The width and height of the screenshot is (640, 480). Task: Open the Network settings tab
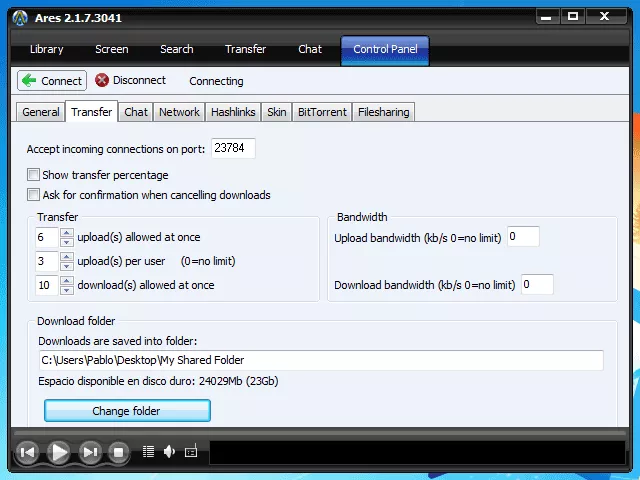(x=179, y=112)
